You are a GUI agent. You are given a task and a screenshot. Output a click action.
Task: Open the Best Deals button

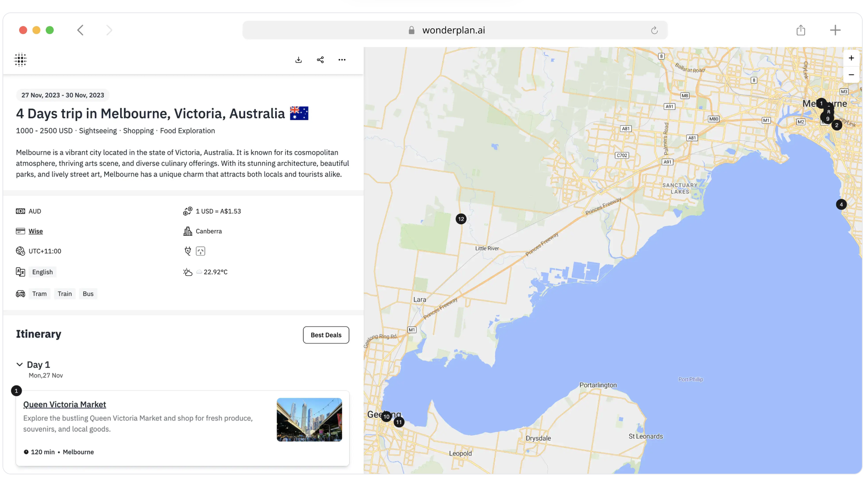tap(326, 335)
